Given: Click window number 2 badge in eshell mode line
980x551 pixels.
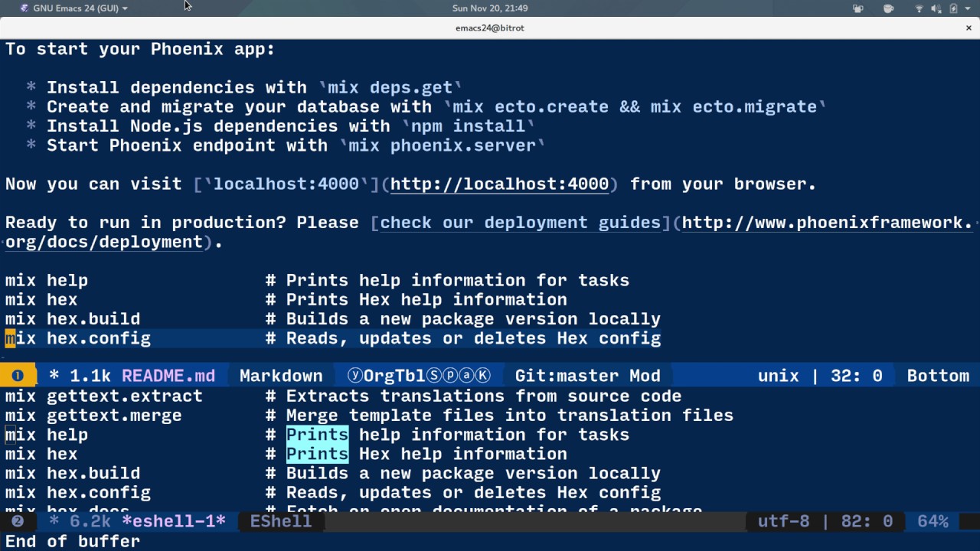Looking at the screenshot, I should 18,521.
